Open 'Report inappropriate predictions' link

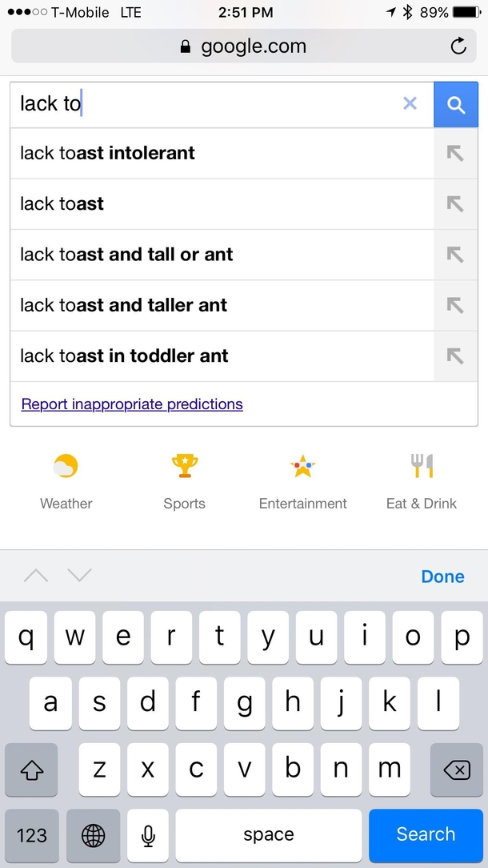(x=132, y=404)
